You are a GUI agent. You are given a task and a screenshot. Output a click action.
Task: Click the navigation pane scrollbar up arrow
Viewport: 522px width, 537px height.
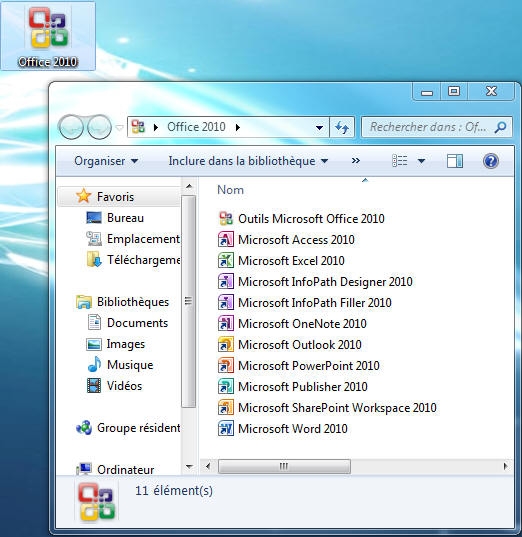189,186
